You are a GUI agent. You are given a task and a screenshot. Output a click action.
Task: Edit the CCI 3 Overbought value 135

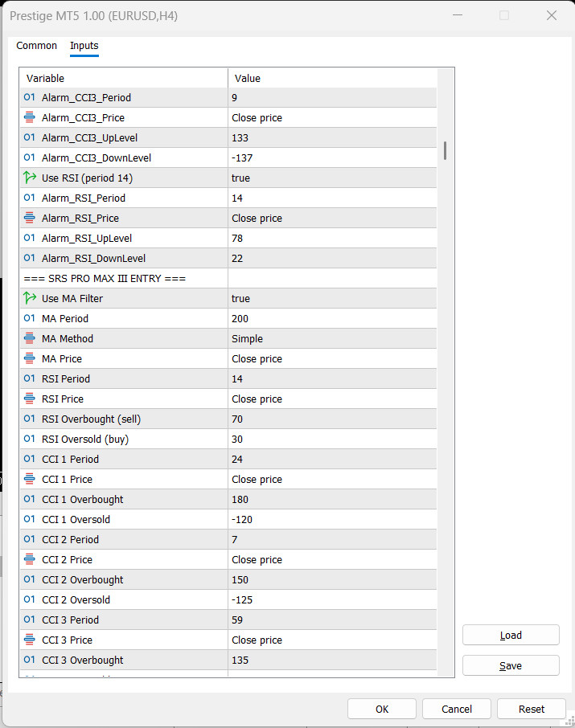pos(332,660)
